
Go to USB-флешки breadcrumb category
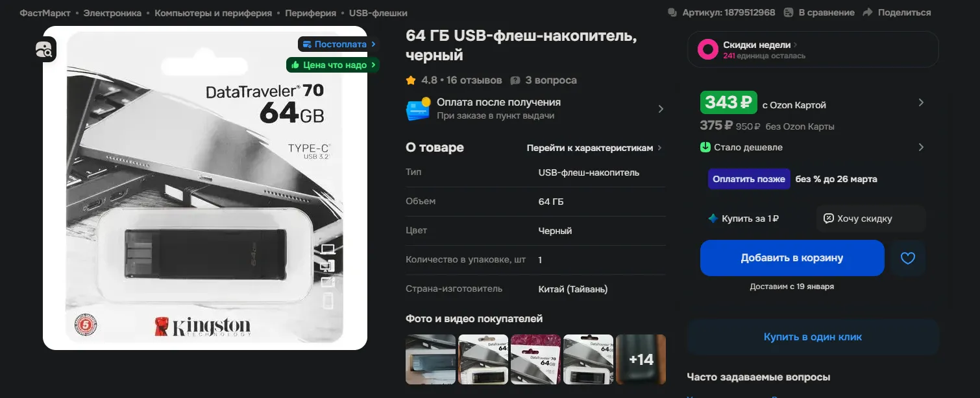378,13
